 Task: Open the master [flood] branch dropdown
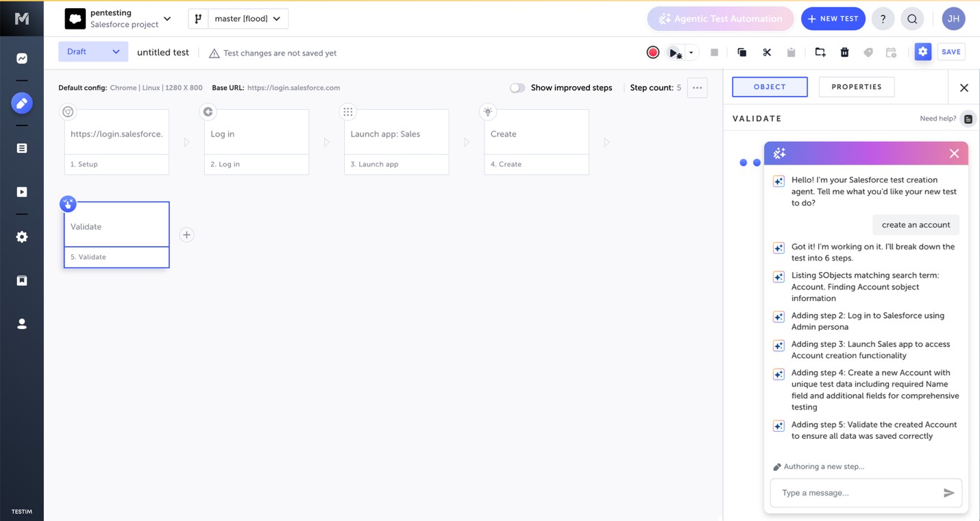click(238, 19)
